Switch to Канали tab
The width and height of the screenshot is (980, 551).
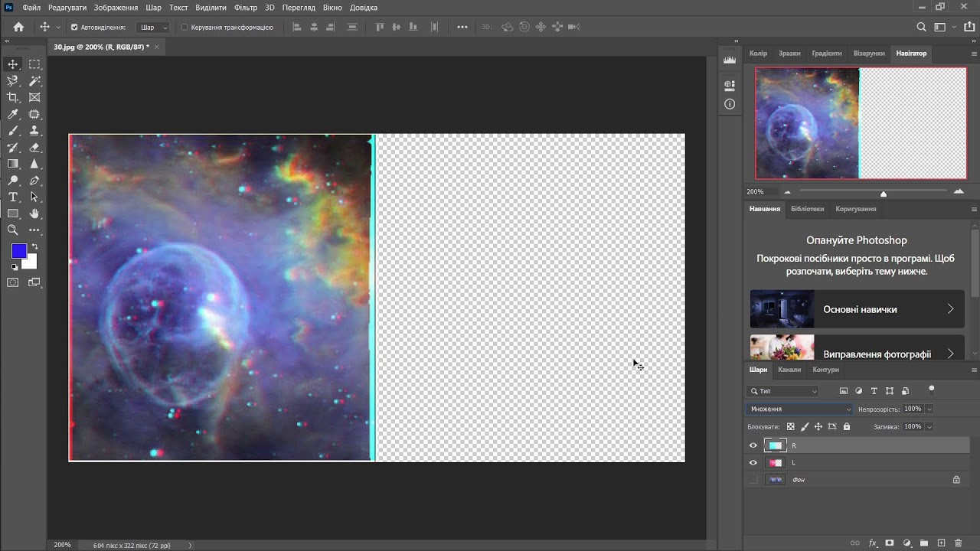point(789,370)
